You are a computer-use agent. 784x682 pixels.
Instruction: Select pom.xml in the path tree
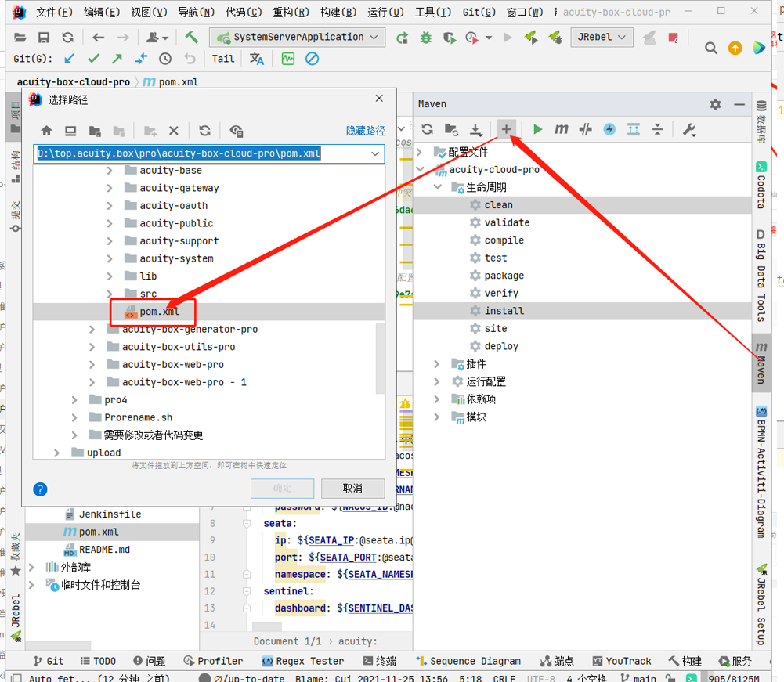pyautogui.click(x=160, y=312)
